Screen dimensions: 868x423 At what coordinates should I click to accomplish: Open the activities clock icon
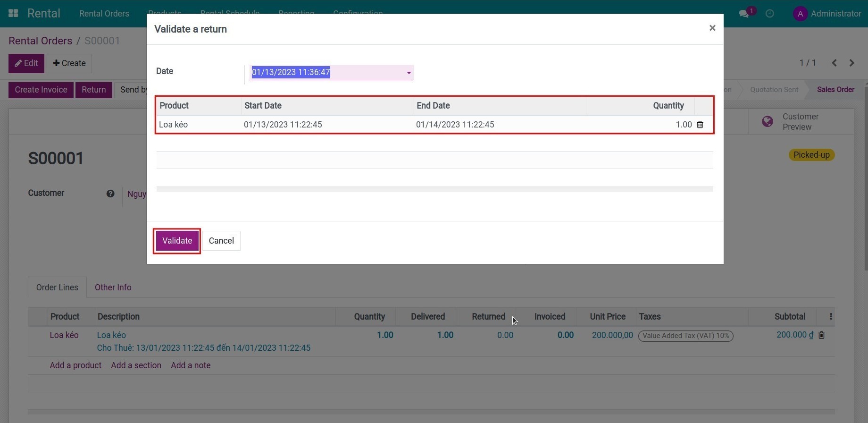click(x=769, y=14)
